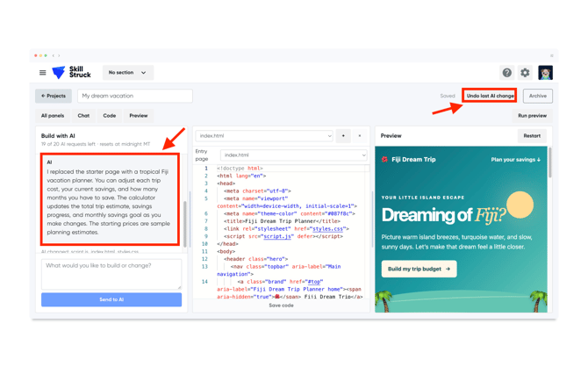Click the script.js link in code
This screenshot has width=588, height=367.
pyautogui.click(x=277, y=236)
